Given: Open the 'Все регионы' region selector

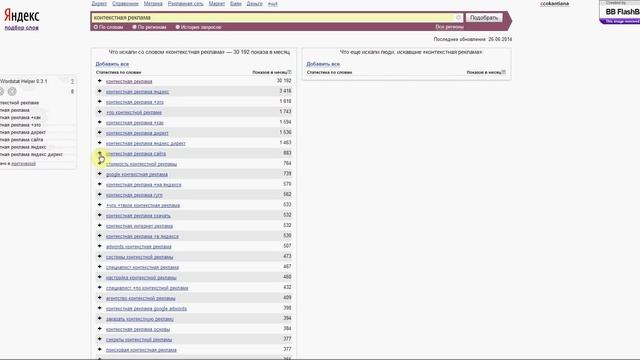Looking at the screenshot, I should [449, 27].
